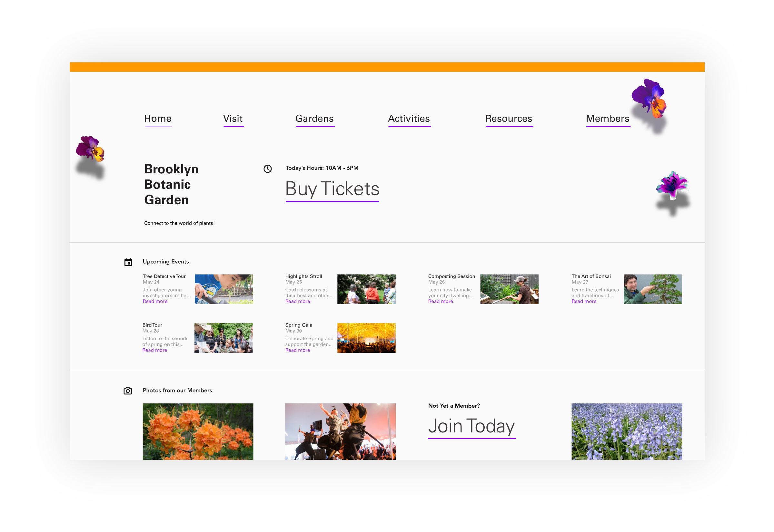Read more about the Tree Detective Tour
The width and height of the screenshot is (774, 532).
(x=155, y=301)
